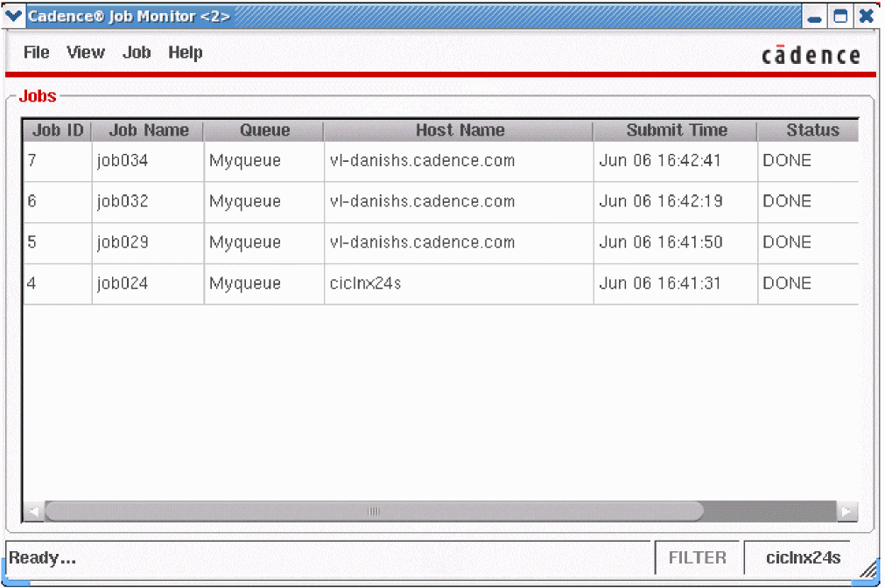Image resolution: width=885 pixels, height=588 pixels.
Task: Click the horizontal scrollbar left arrow
Action: tap(34, 512)
